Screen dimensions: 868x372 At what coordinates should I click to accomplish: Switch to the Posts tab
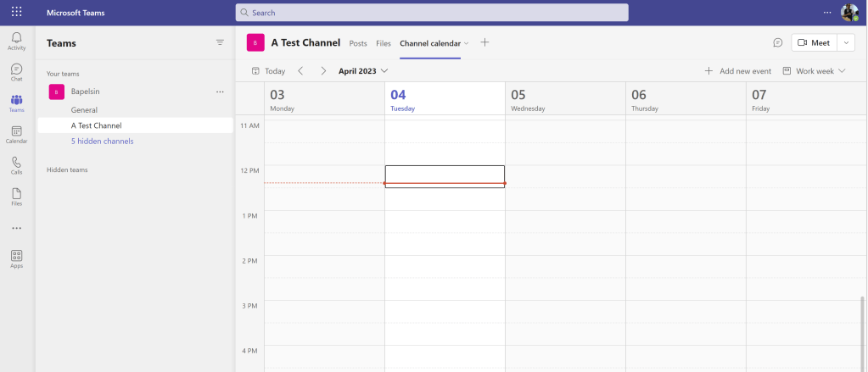(358, 43)
